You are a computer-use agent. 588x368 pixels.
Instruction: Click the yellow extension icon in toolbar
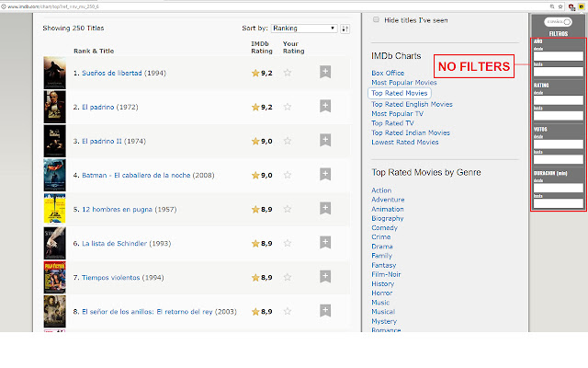[581, 6]
